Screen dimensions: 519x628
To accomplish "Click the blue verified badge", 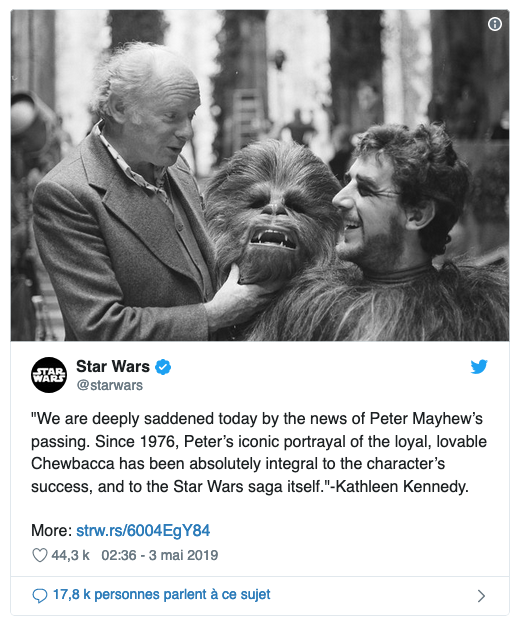I will point(163,367).
